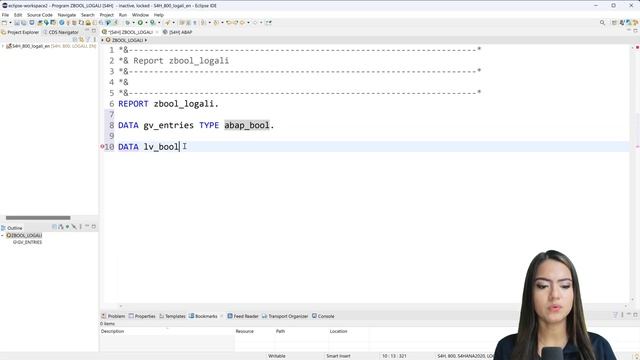The image size is (640, 360).
Task: Open the Transport Organizer tab
Action: 285,316
